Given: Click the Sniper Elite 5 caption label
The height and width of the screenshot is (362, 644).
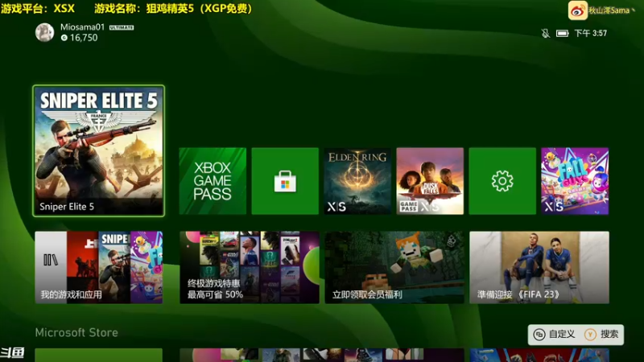Looking at the screenshot, I should click(67, 207).
